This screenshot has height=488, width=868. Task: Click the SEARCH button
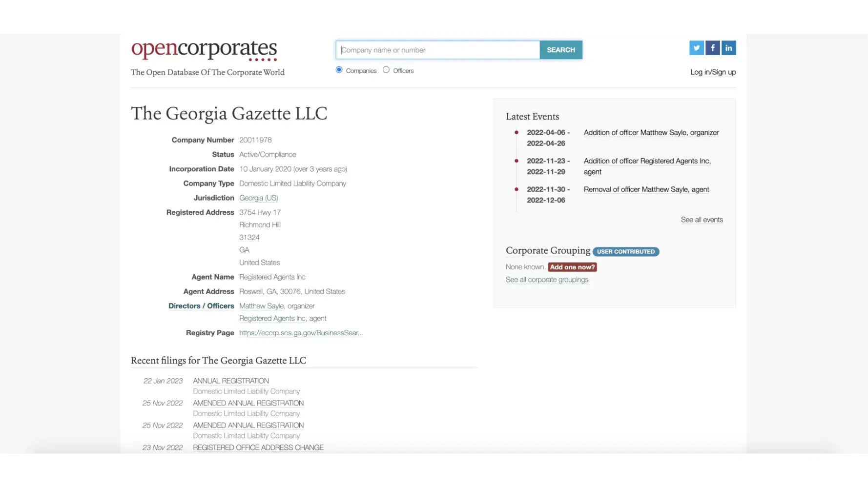(561, 50)
